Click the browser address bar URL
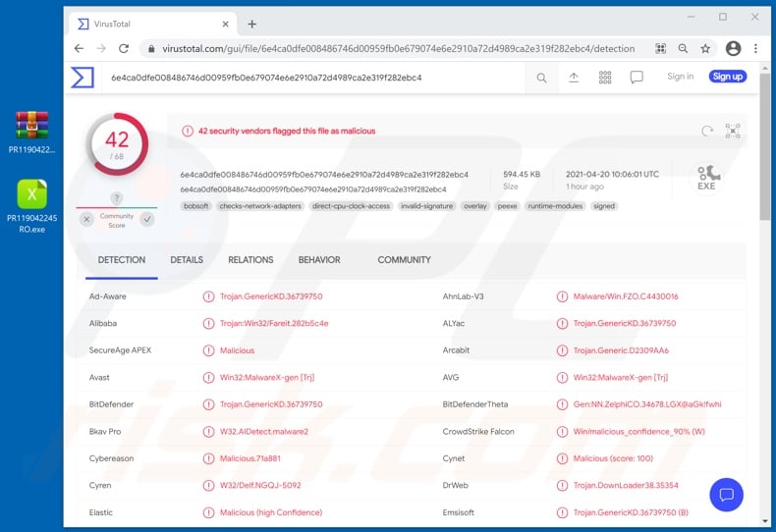This screenshot has height=532, width=776. point(399,48)
